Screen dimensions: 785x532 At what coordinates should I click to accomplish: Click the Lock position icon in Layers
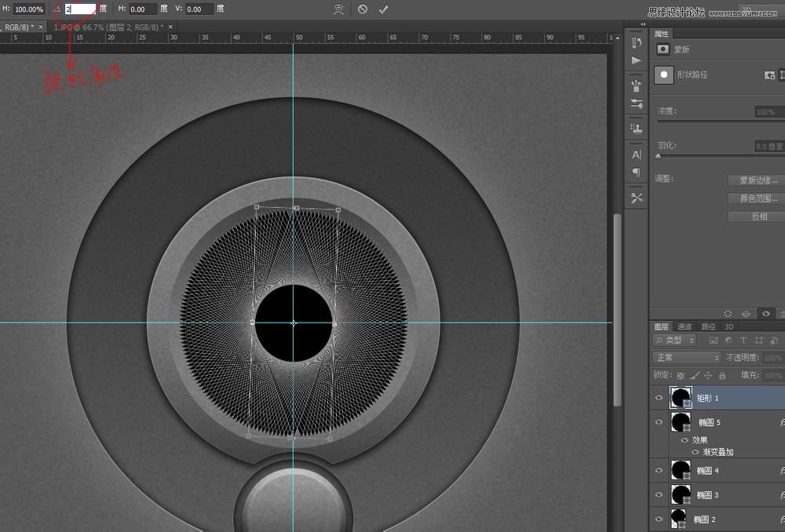(x=707, y=376)
